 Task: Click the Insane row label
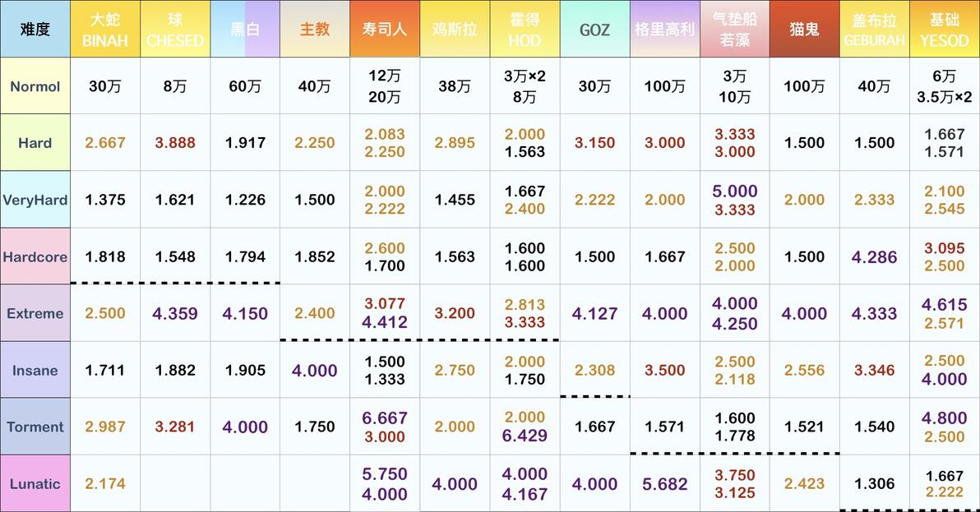35,371
